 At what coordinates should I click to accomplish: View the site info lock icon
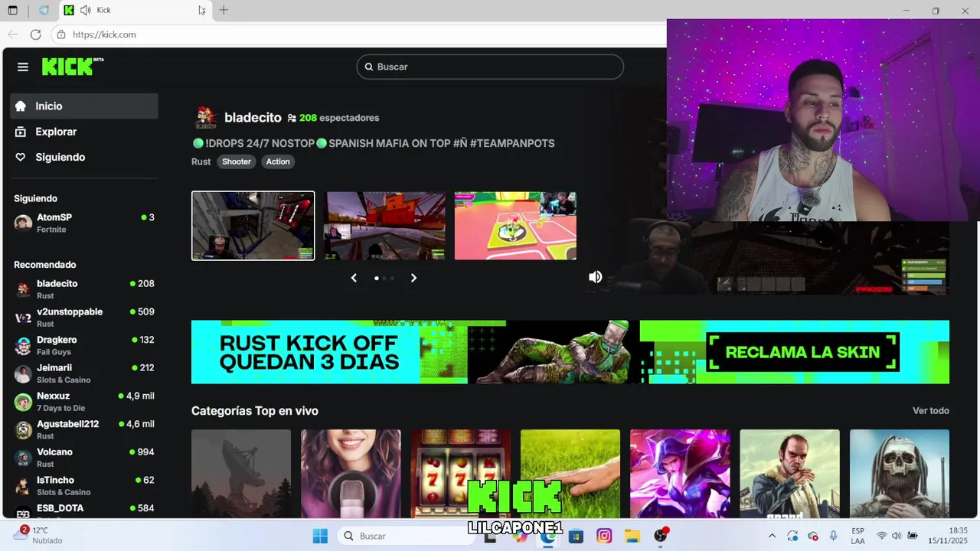coord(61,34)
